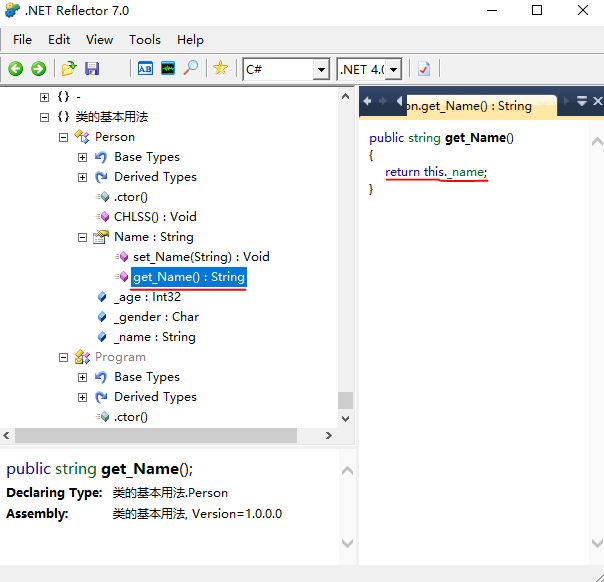Open the Help menu
Image resolution: width=604 pixels, height=582 pixels.
[x=190, y=40]
